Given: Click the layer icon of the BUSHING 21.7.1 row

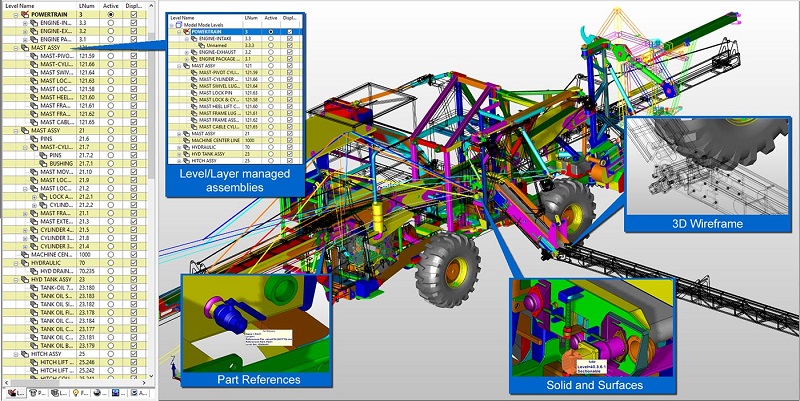Looking at the screenshot, I should click(x=43, y=164).
